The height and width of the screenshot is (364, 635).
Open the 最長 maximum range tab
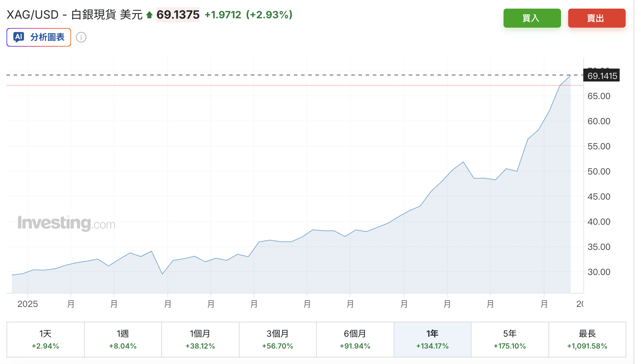coord(587,340)
